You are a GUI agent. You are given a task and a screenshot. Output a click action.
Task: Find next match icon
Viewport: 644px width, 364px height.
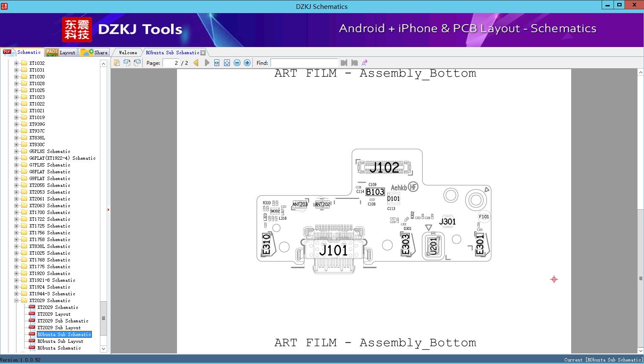click(x=354, y=63)
